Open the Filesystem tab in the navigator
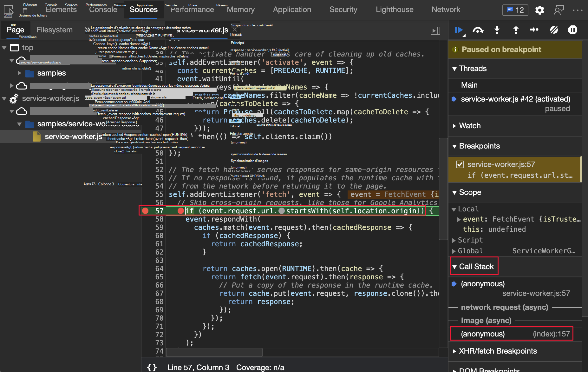 55,30
